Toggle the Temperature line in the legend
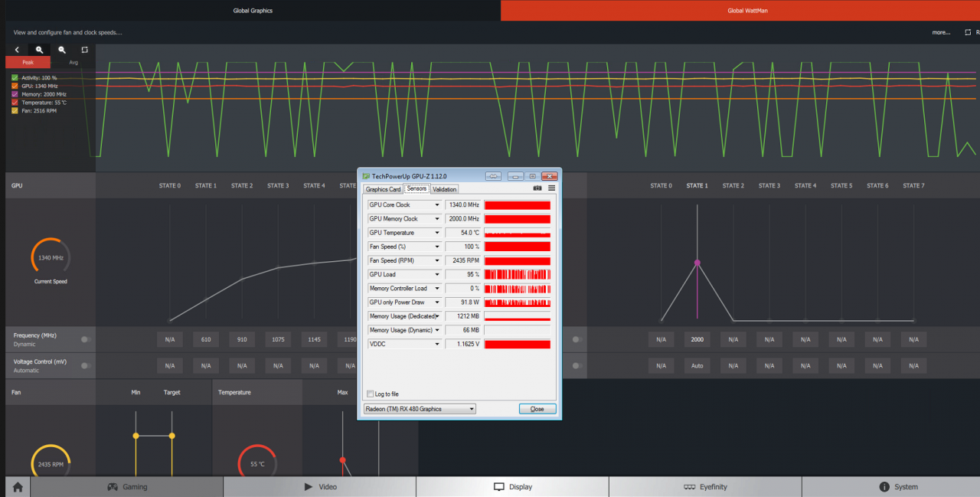980x497 pixels. (15, 101)
